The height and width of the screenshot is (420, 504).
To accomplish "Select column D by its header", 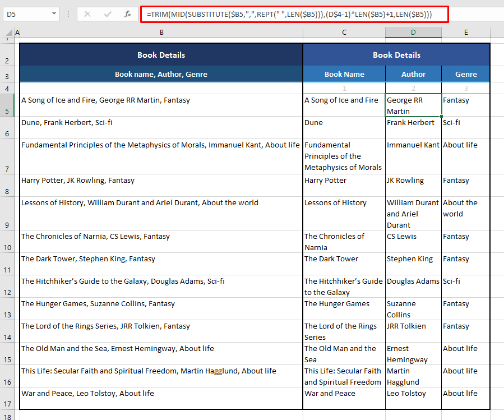I will (413, 33).
